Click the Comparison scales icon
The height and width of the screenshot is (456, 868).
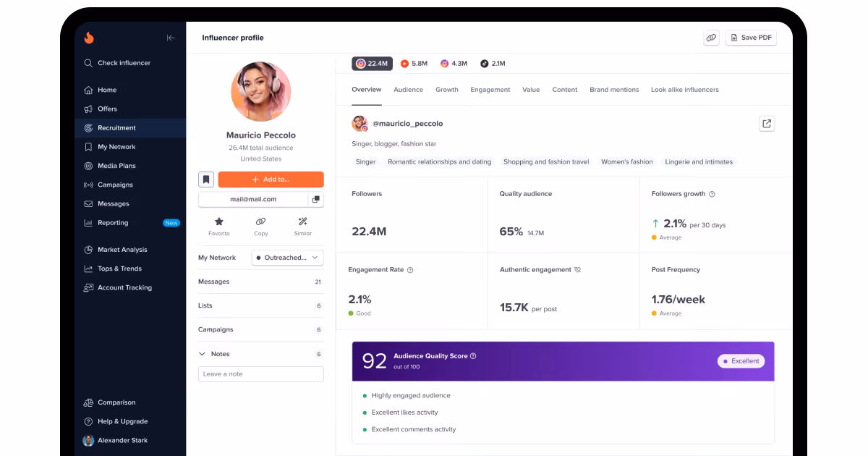[x=88, y=402]
